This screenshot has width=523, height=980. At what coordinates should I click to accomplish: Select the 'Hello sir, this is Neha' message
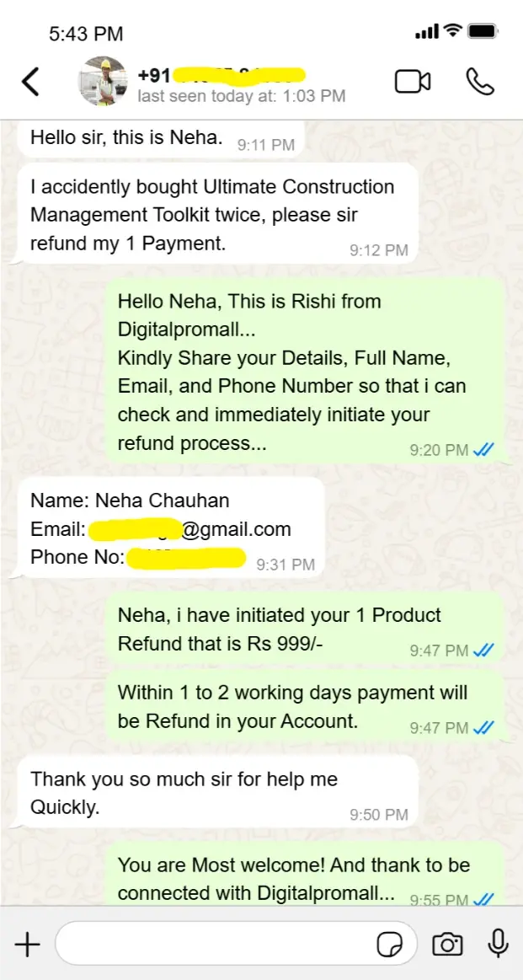pyautogui.click(x=161, y=139)
